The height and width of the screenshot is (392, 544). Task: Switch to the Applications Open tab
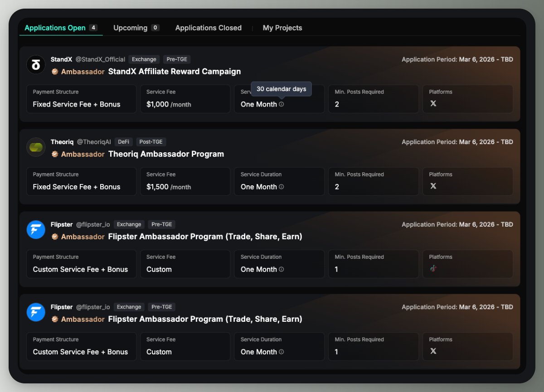61,28
